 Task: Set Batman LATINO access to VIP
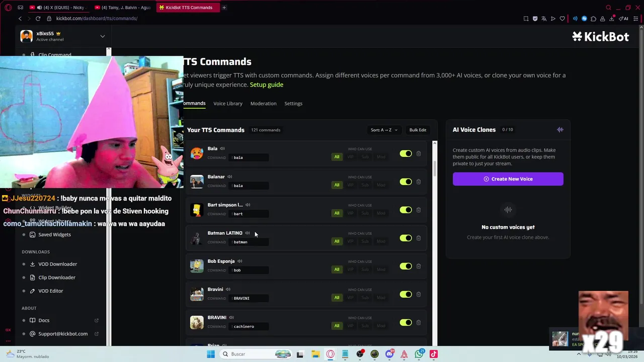351,241
